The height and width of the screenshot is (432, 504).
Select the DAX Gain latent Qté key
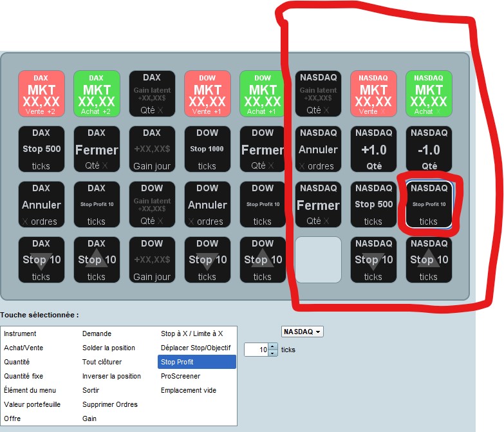coord(152,93)
